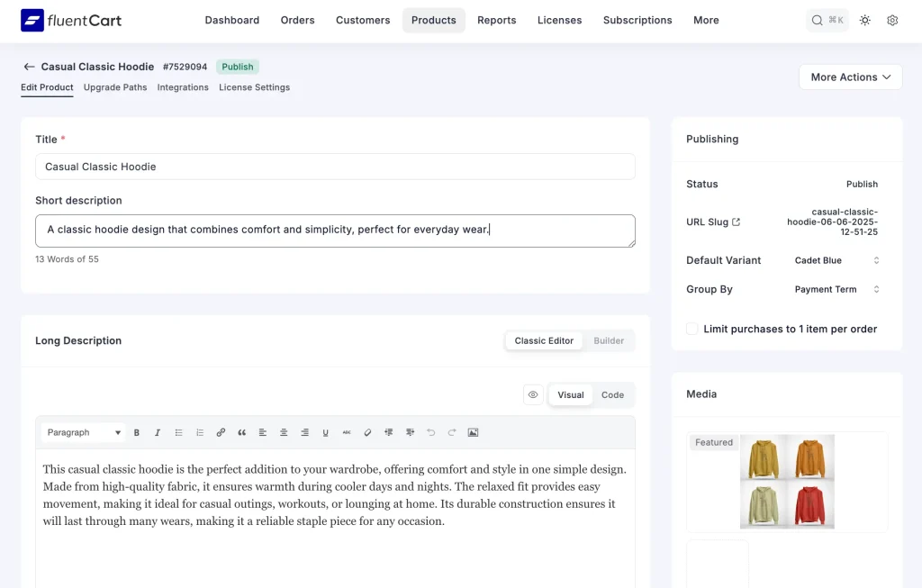Apply bold formatting in the editor
The width and height of the screenshot is (922, 588).
click(x=137, y=432)
